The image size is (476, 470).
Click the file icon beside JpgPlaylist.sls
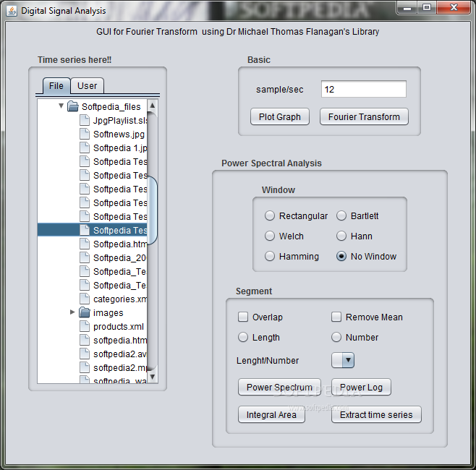(85, 120)
